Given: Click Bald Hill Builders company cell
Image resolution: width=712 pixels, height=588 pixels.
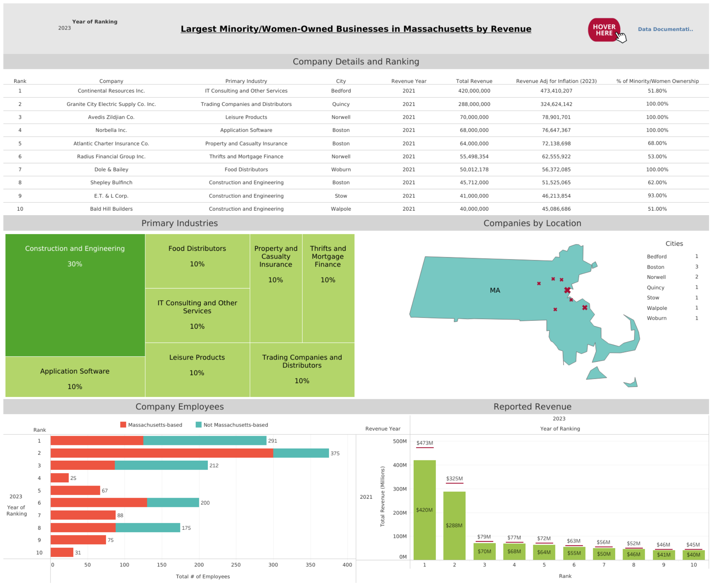Looking at the screenshot, I should coord(111,209).
